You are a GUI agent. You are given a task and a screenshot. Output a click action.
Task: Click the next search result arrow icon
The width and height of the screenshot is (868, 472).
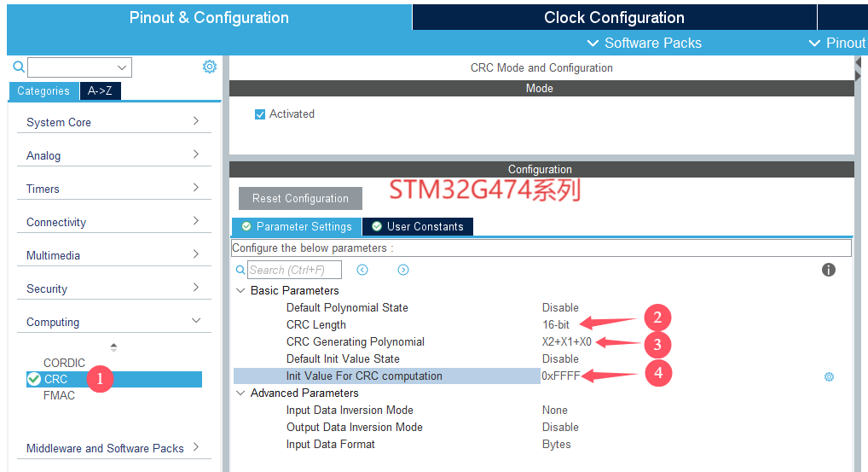coord(403,270)
